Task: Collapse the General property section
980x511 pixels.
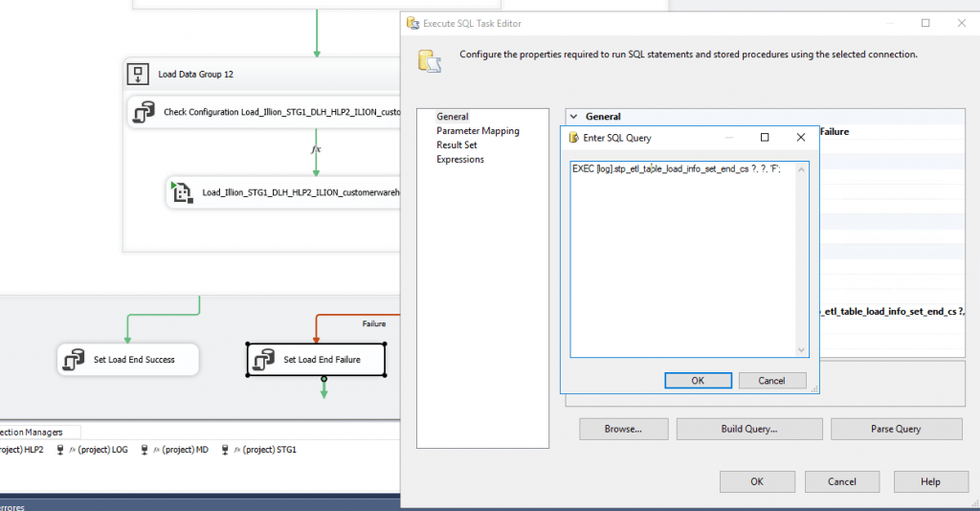Action: pos(574,117)
